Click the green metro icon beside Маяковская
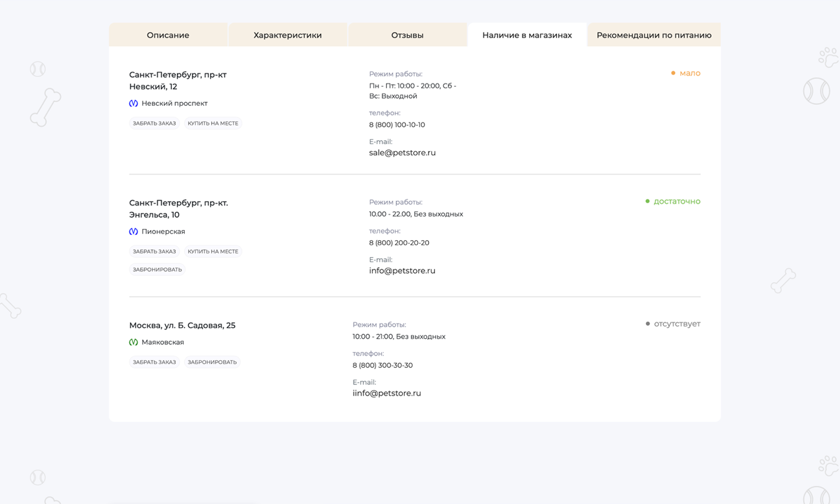 point(133,342)
